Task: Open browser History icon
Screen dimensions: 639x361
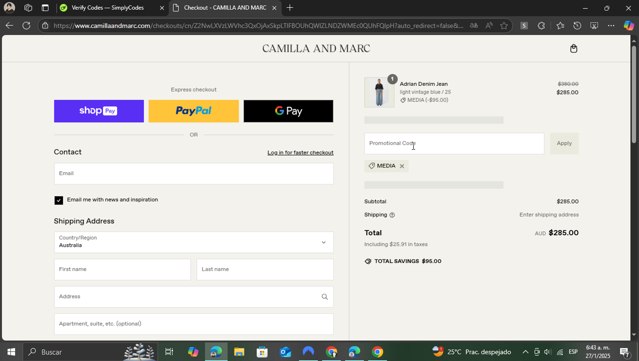Action: coord(577,26)
